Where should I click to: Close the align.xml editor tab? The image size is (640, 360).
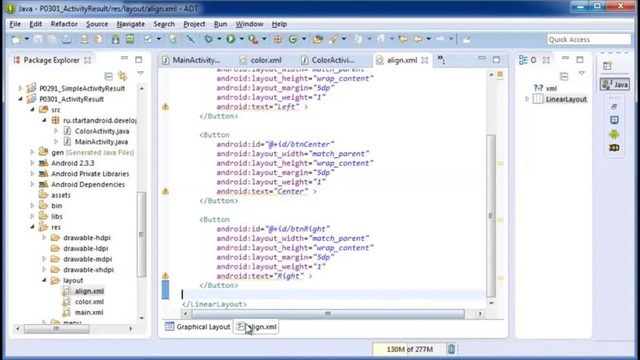(x=425, y=60)
